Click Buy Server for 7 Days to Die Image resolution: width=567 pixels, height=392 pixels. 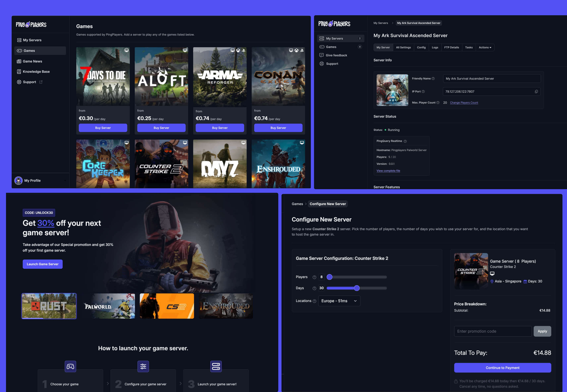pyautogui.click(x=103, y=128)
